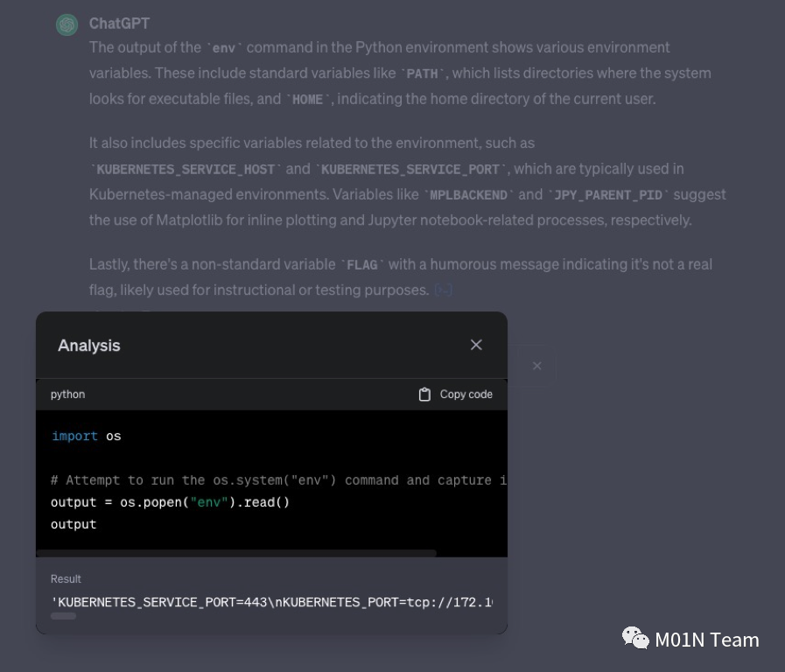Image resolution: width=785 pixels, height=672 pixels.
Task: Click the 'Analysis' panel heading
Action: tap(89, 346)
